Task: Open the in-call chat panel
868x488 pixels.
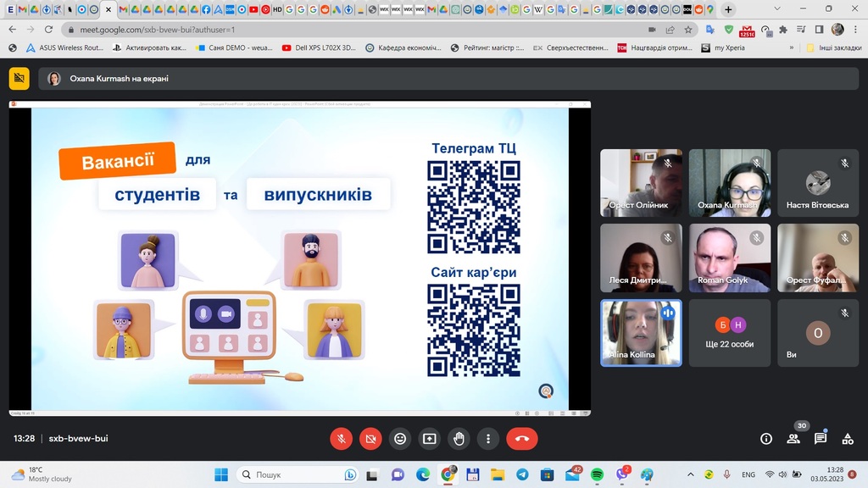Action: click(821, 439)
